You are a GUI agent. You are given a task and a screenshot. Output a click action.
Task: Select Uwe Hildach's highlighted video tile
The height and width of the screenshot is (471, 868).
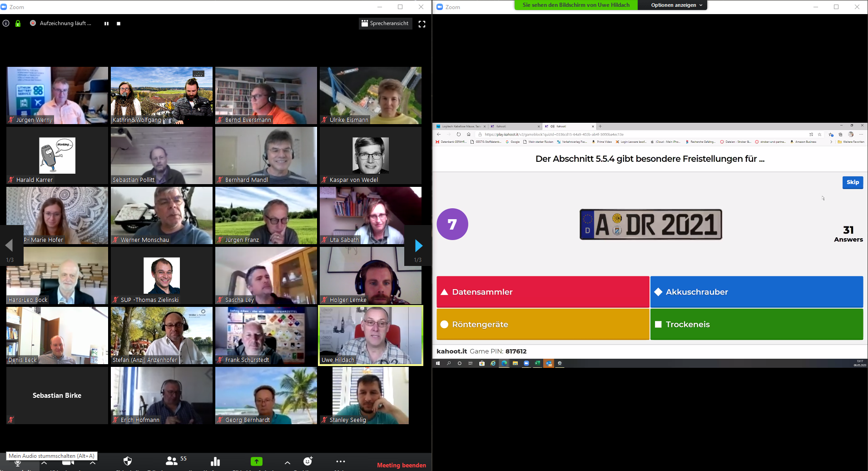click(x=371, y=336)
